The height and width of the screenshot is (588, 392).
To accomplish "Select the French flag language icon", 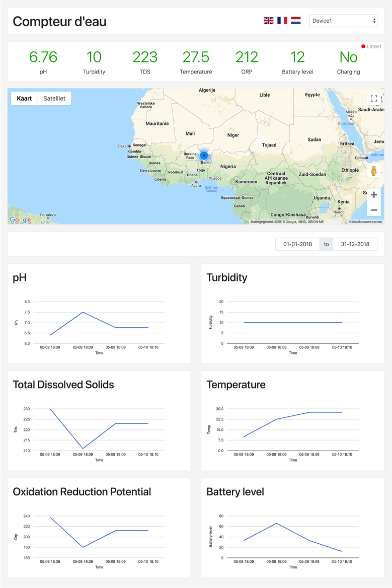I will coord(282,21).
